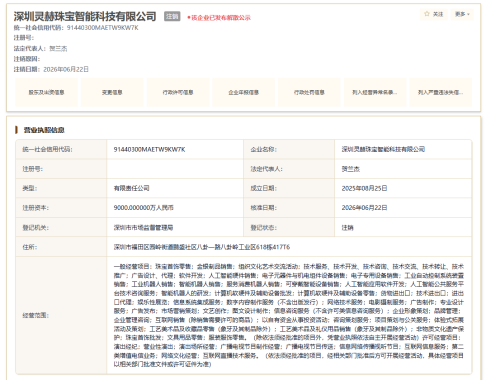
Task: Click the 经营范围 description paragraph
Action: [x=289, y=315]
